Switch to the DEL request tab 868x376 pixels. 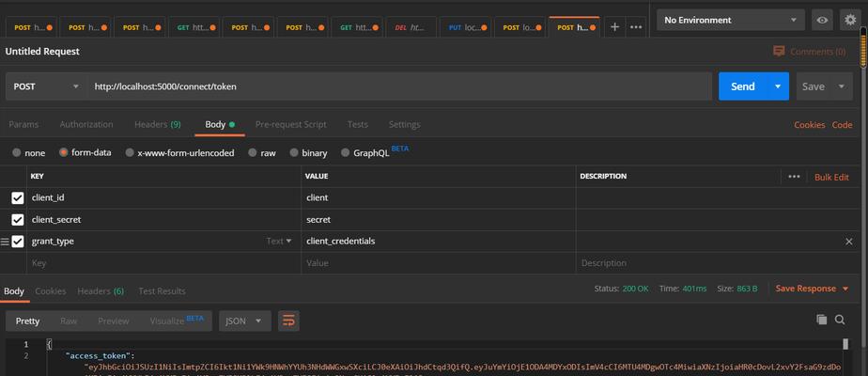pos(409,27)
